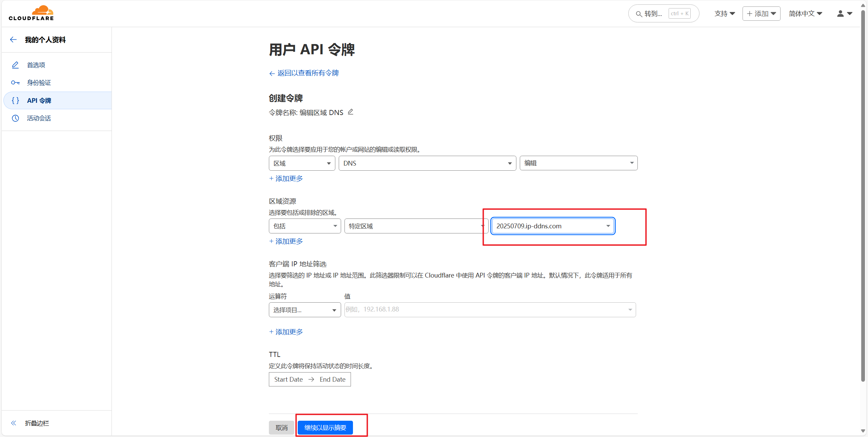Click 添加更多 under 客户端 IP 地址筛选

coord(286,332)
